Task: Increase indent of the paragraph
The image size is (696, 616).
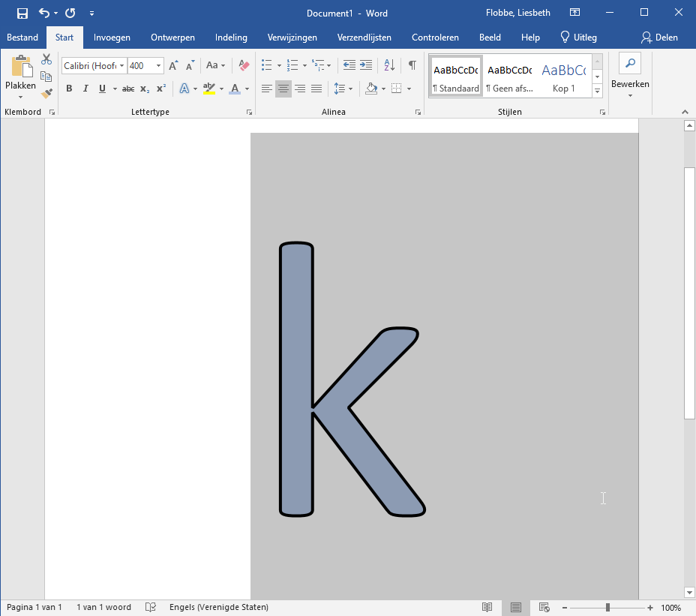Action: pyautogui.click(x=366, y=65)
